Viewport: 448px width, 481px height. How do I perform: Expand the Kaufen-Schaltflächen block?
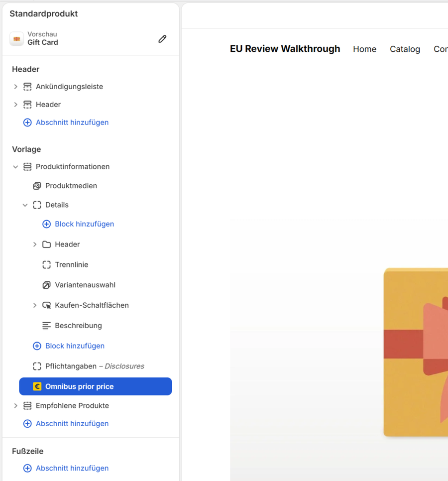click(x=35, y=306)
